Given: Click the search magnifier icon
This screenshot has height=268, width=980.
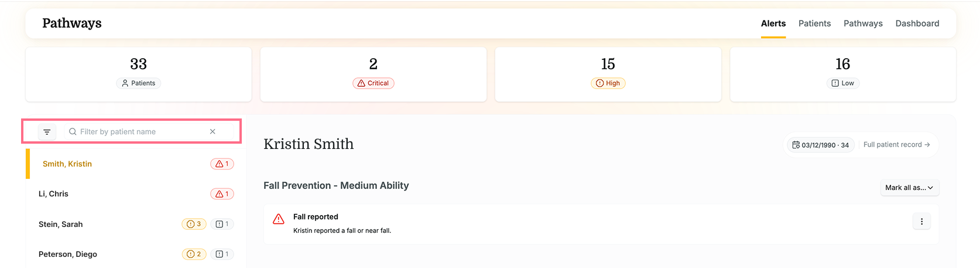Looking at the screenshot, I should [x=73, y=132].
